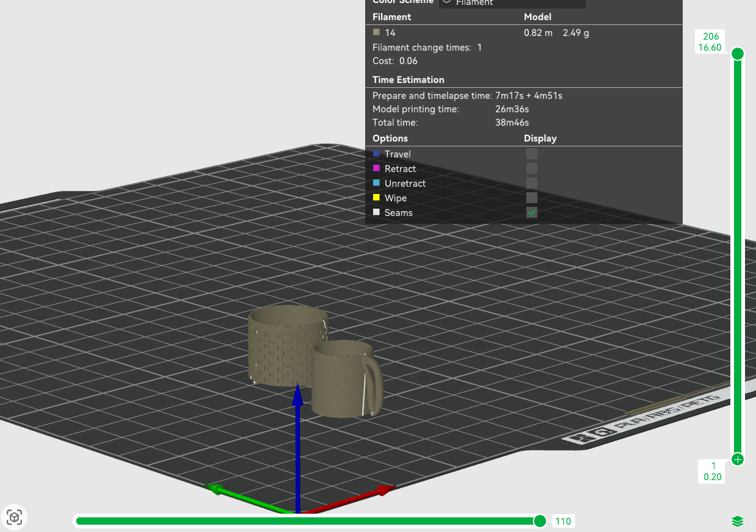Click the 3D view cube icon

(x=15, y=518)
